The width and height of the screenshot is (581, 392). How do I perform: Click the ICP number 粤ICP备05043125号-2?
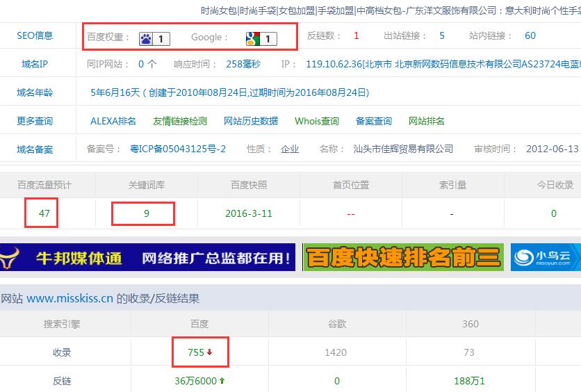[x=178, y=149]
